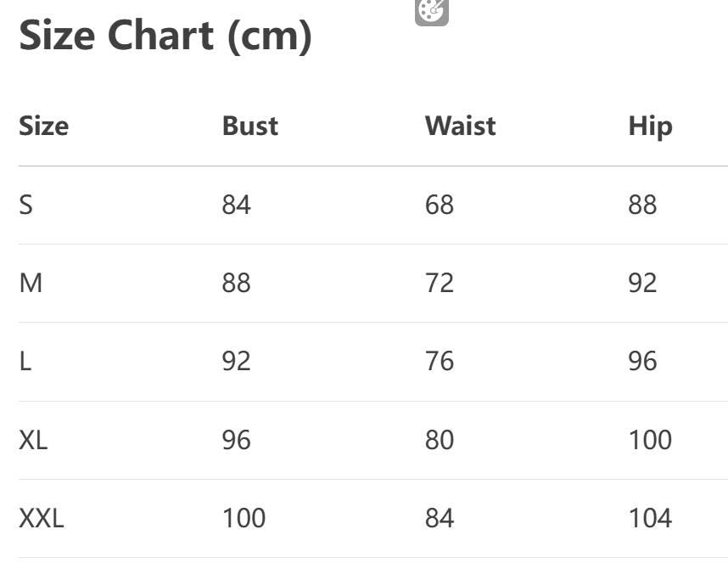Select the Bust column header

(249, 126)
